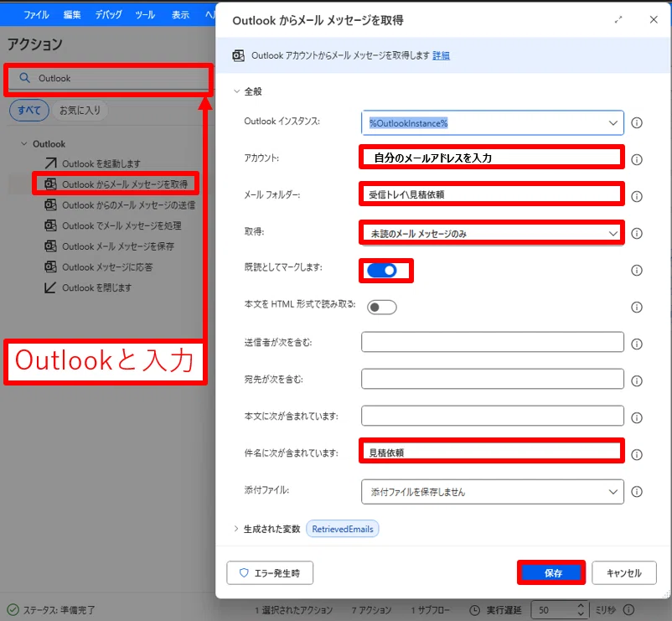Click the 保存 button

coord(551,572)
